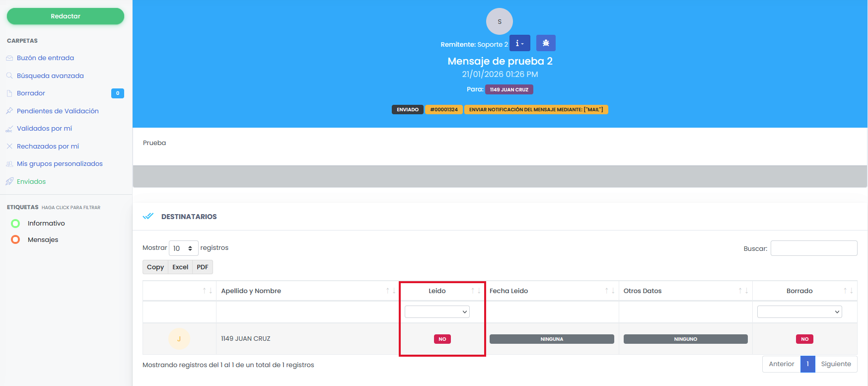Click the NO badge in the Borrado column
The image size is (868, 386).
[x=805, y=339]
